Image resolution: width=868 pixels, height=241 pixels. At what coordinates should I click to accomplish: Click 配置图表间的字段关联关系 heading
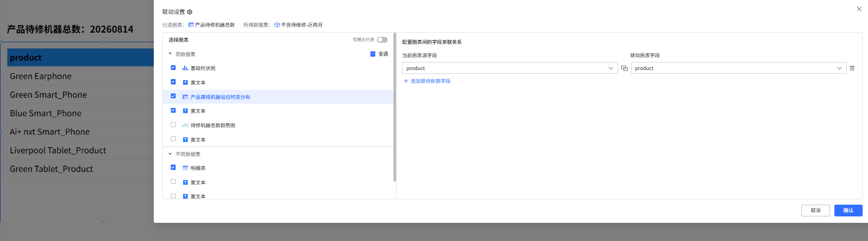point(432,42)
